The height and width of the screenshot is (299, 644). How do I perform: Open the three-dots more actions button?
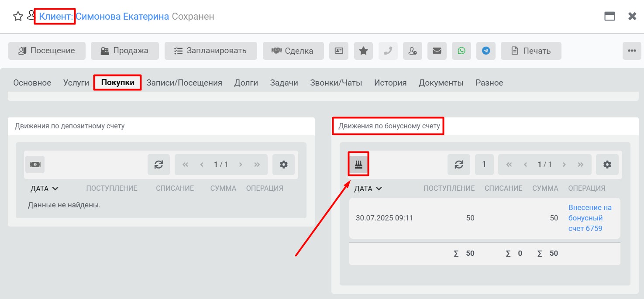pos(632,51)
